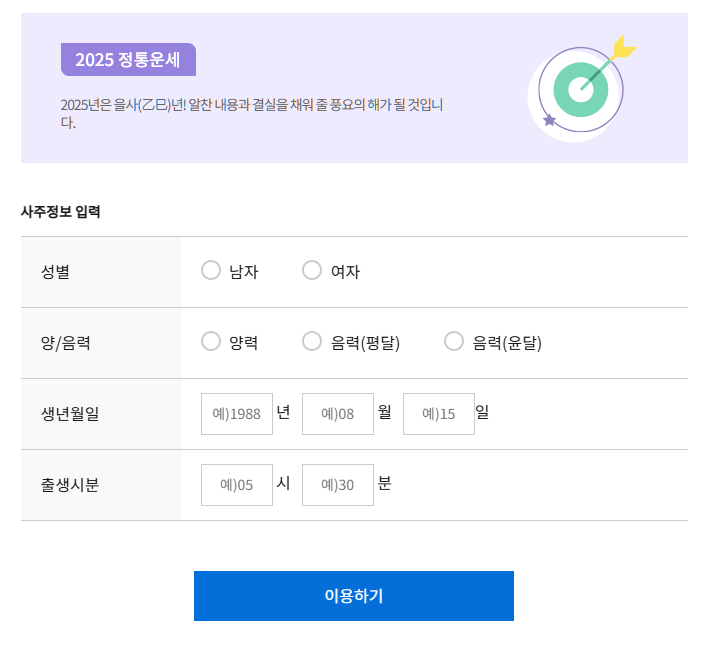Click the 여자 text label
This screenshot has width=713, height=662.
[345, 272]
